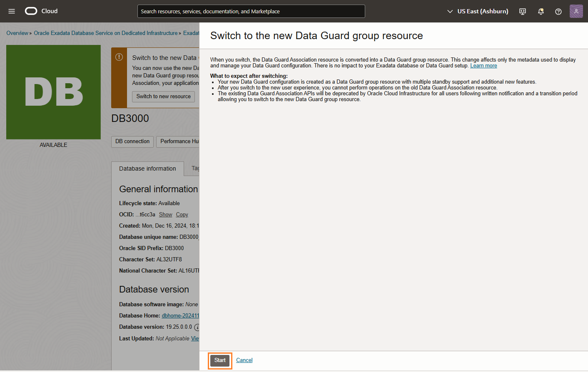The width and height of the screenshot is (588, 372).
Task: Open the notifications bell
Action: click(x=541, y=11)
